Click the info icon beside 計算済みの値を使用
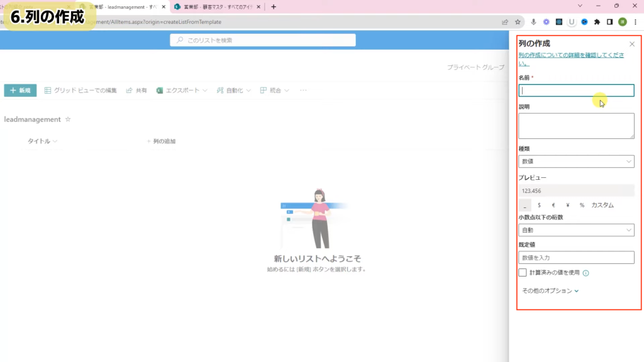Image resolution: width=644 pixels, height=362 pixels. pyautogui.click(x=586, y=273)
